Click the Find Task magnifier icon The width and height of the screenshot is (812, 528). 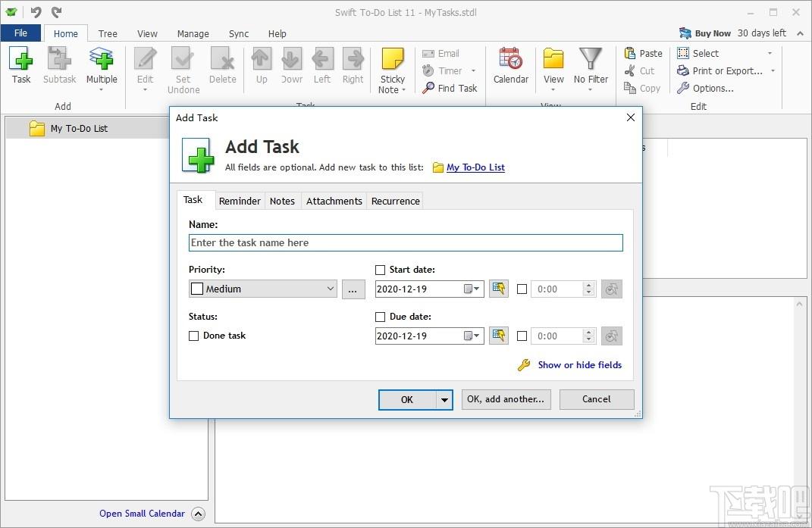(428, 88)
